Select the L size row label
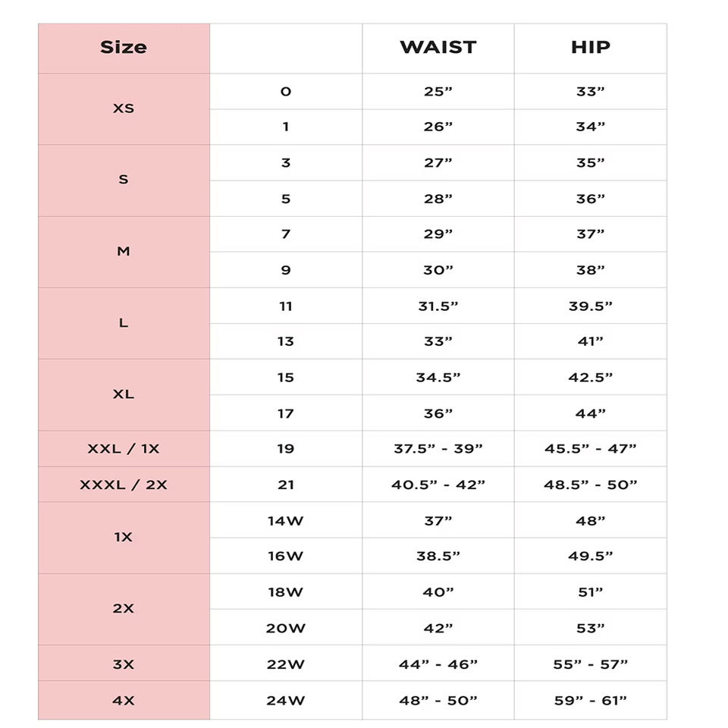The image size is (728, 728). click(x=124, y=324)
